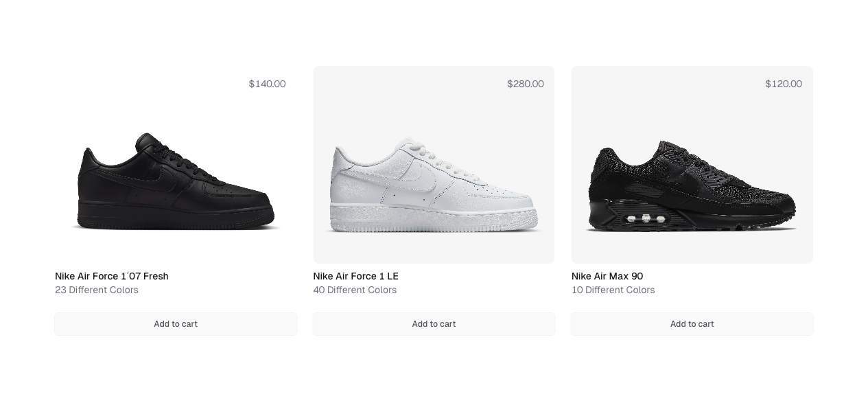View the 23 Different Colors for Air Force 1'07
Screen dimensions: 868x401
point(96,290)
